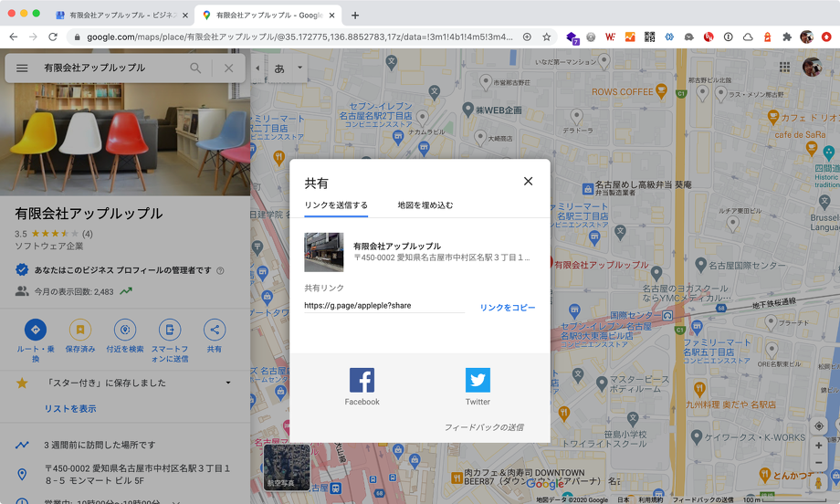Click the 航空写真 satellite view thumbnail

288,466
